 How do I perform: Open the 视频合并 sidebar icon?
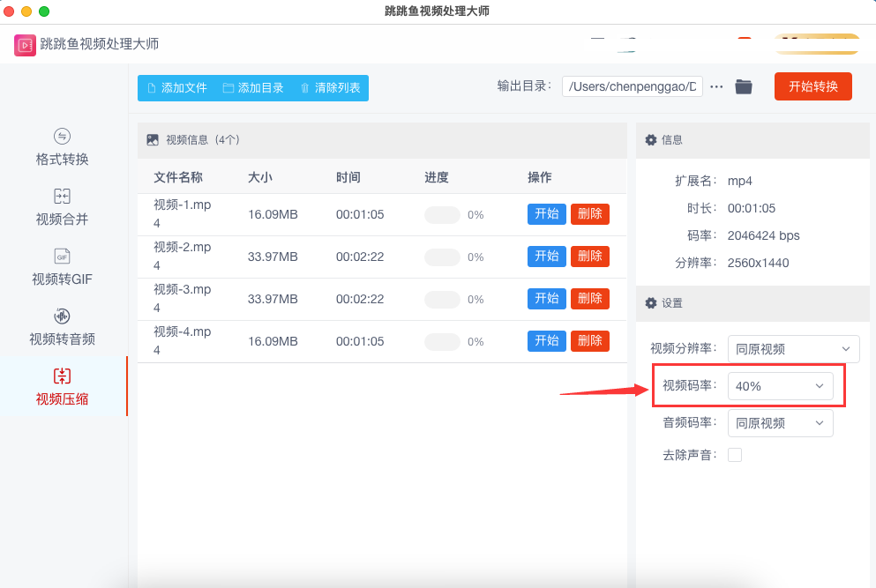pyautogui.click(x=62, y=196)
